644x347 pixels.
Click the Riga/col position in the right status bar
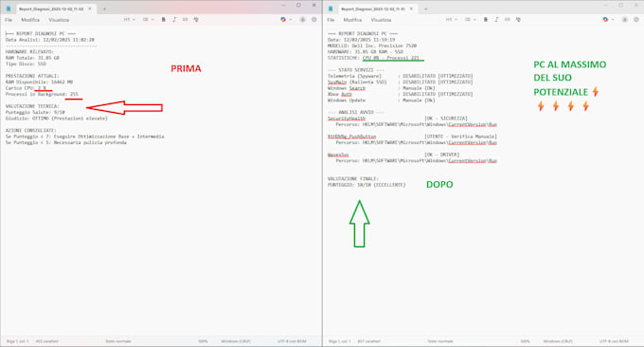(x=340, y=341)
